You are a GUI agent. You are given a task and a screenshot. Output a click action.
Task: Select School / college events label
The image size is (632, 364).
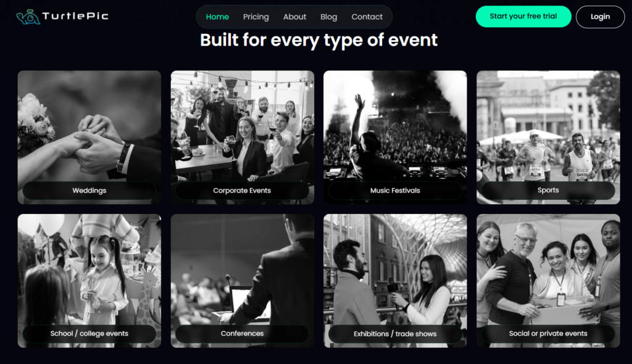pyautogui.click(x=89, y=333)
